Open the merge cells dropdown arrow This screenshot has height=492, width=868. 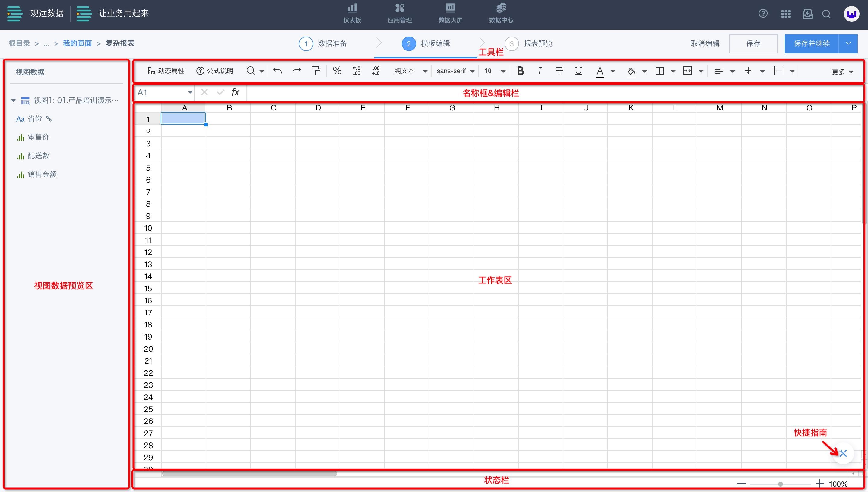701,71
